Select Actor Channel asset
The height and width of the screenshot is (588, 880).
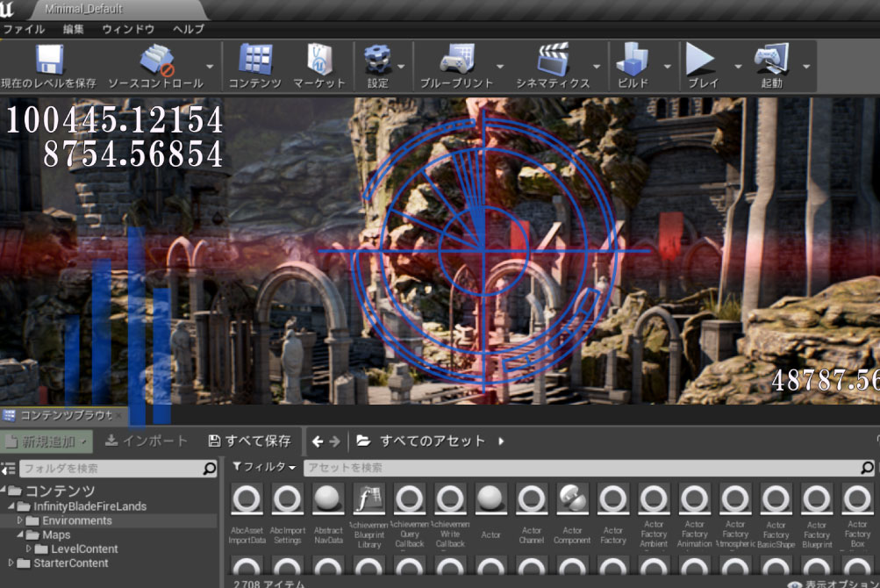pos(532,514)
